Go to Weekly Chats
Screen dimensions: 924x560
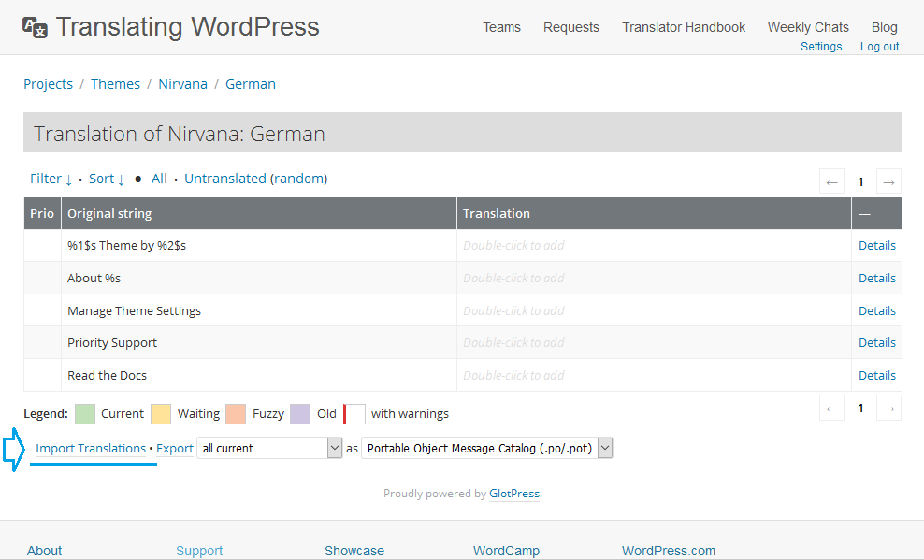[808, 27]
